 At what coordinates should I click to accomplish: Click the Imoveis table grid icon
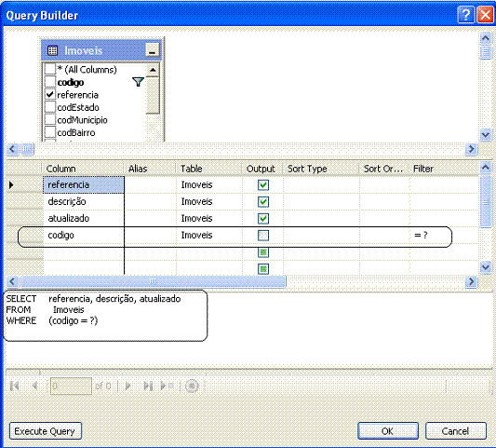(x=52, y=50)
